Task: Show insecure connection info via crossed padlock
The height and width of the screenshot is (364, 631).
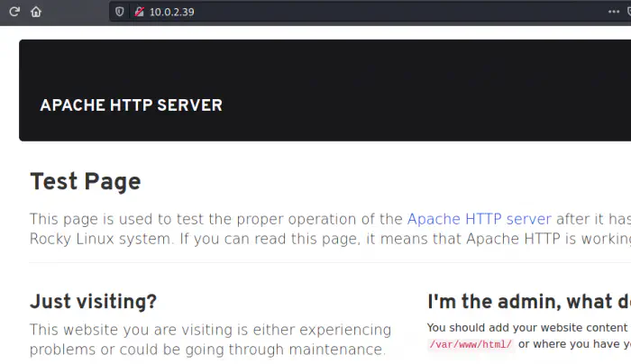Action: 138,12
